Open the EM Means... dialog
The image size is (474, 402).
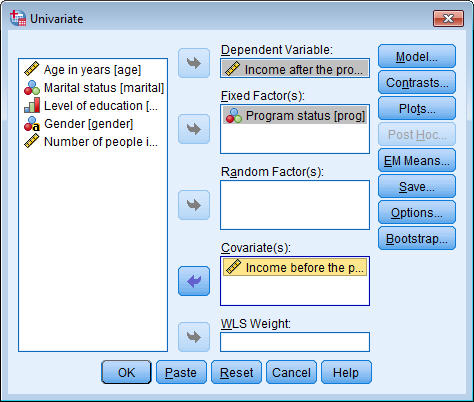(x=417, y=161)
